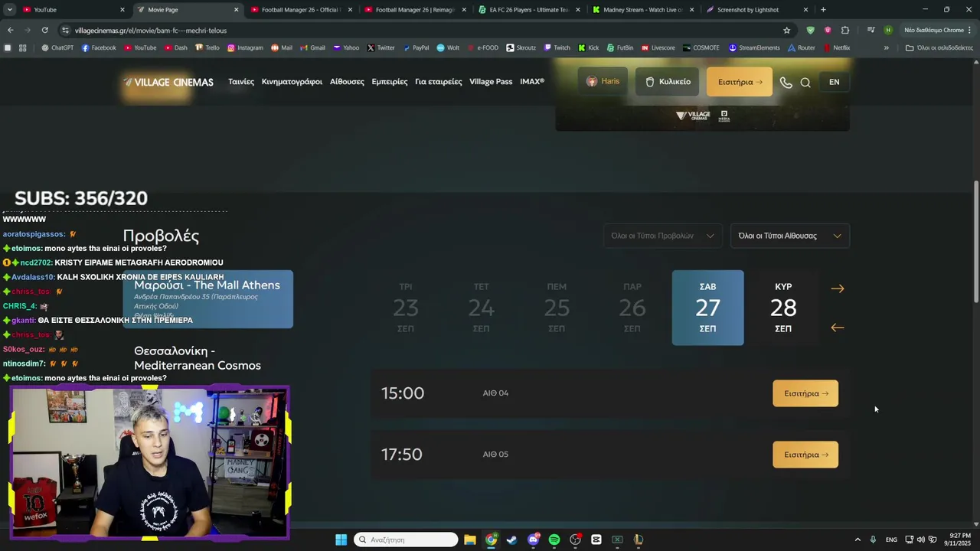Open the Κυλικείο button

click(x=667, y=82)
